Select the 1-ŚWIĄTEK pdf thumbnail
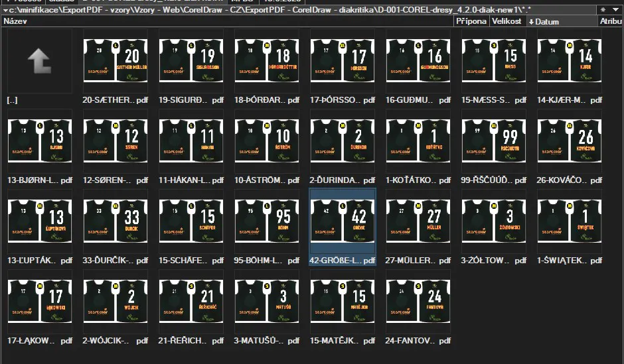Screen dimensions: 624x364 569,221
